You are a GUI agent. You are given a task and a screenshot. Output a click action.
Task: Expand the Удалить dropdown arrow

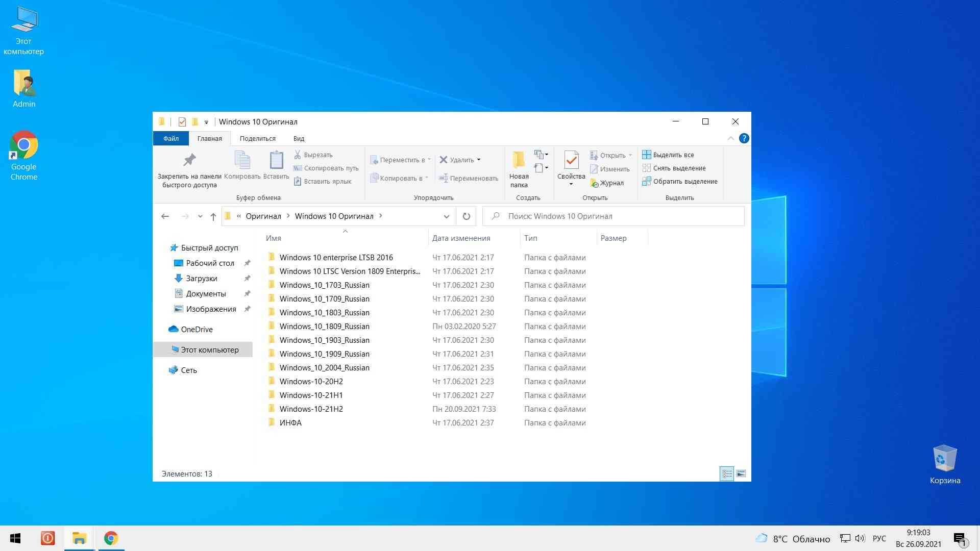(479, 160)
